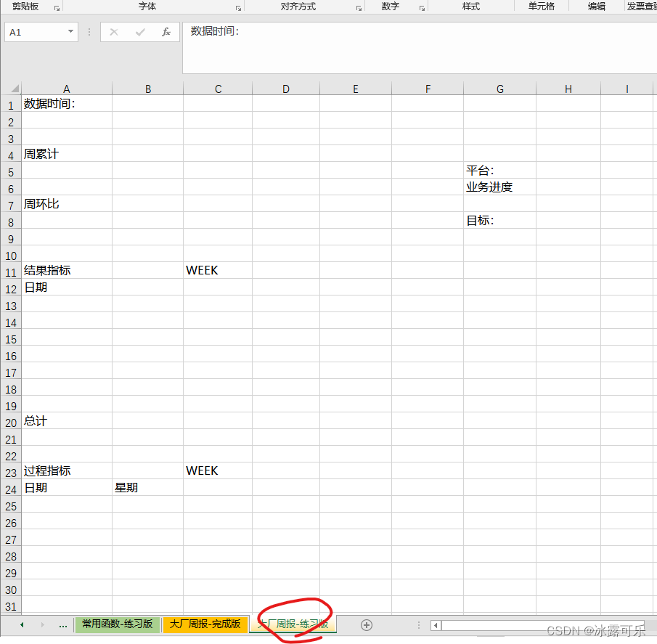This screenshot has width=657, height=644.
Task: Select 日期 cell in row 24
Action: click(x=67, y=487)
